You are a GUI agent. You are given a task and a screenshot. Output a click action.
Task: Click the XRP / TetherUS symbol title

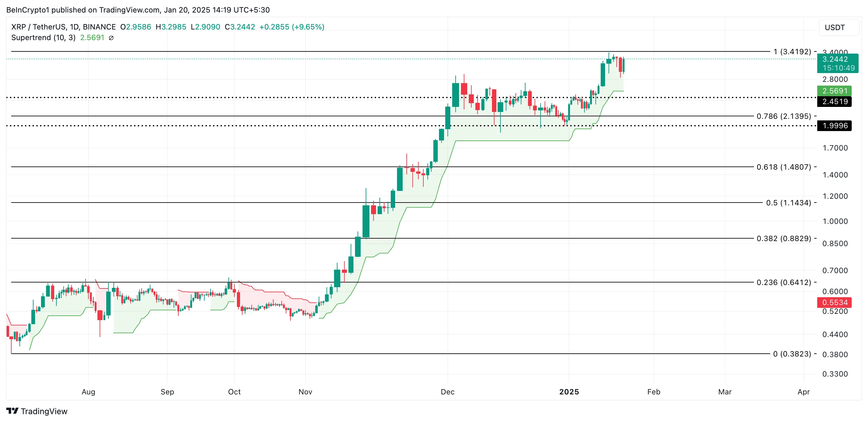click(63, 27)
